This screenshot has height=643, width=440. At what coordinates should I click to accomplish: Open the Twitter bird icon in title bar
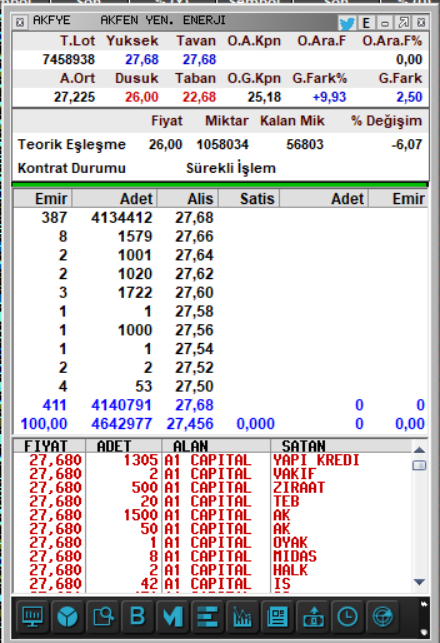(x=347, y=23)
